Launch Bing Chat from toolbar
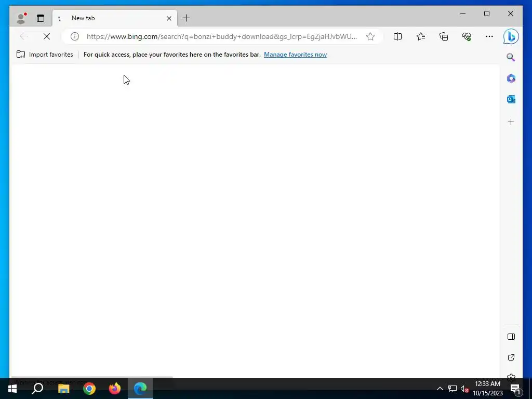This screenshot has height=399, width=532. tap(511, 36)
